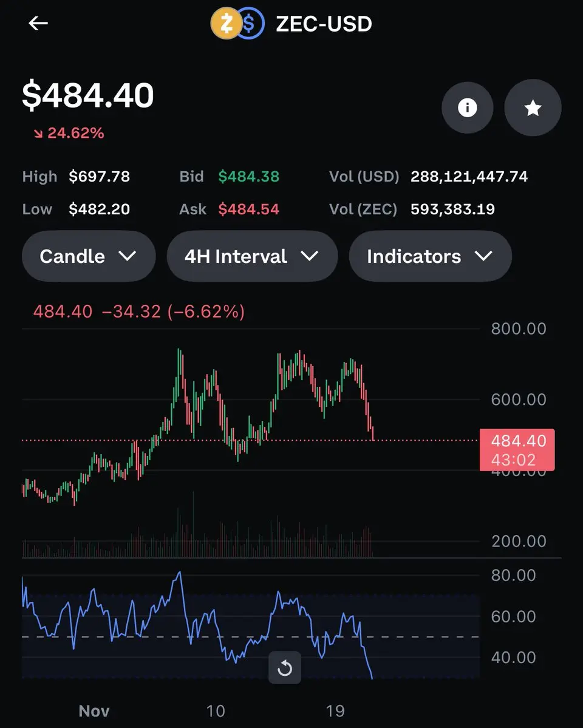Tap the Ask price $484.54
This screenshot has width=583, height=728.
[x=249, y=209]
